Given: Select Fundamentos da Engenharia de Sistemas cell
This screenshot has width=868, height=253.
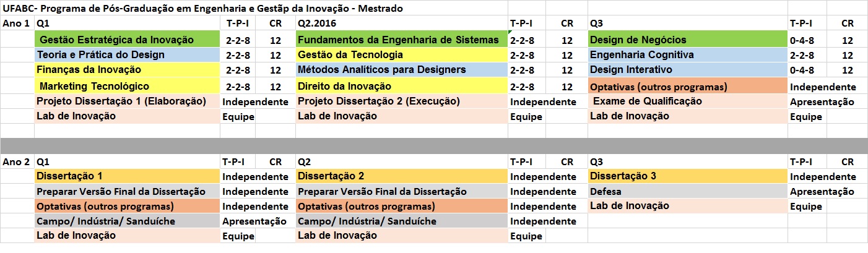Looking at the screenshot, I should pos(402,40).
